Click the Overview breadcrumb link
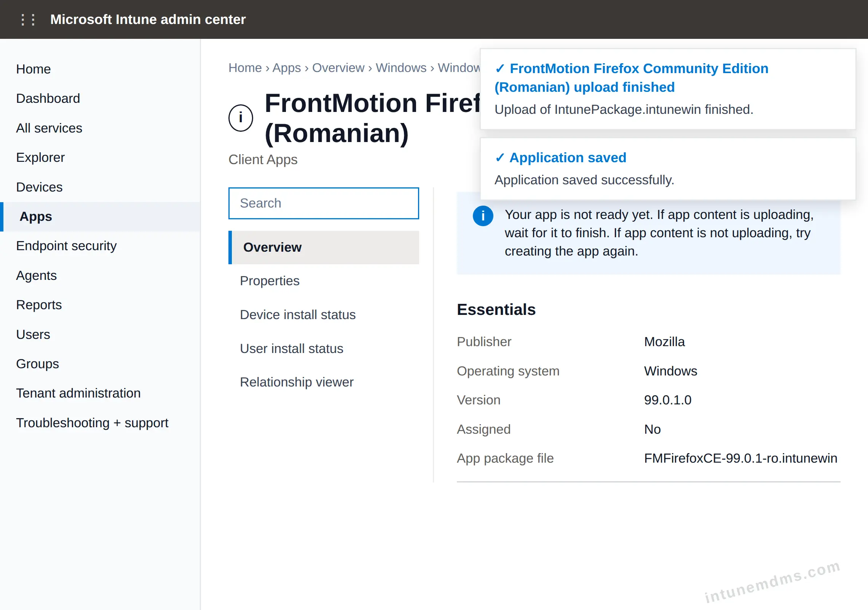Image resolution: width=868 pixels, height=610 pixels. coord(338,68)
